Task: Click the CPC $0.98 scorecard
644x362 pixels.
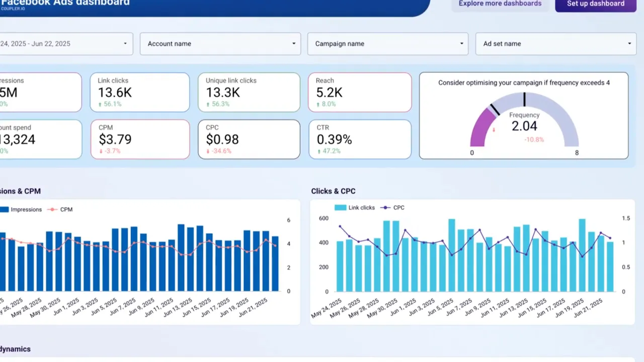Action: coord(249,139)
